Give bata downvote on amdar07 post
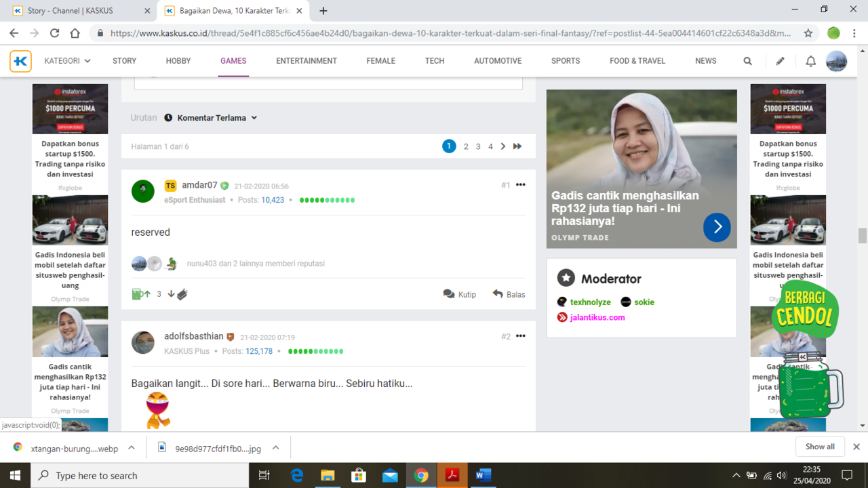The width and height of the screenshot is (868, 488). click(177, 294)
